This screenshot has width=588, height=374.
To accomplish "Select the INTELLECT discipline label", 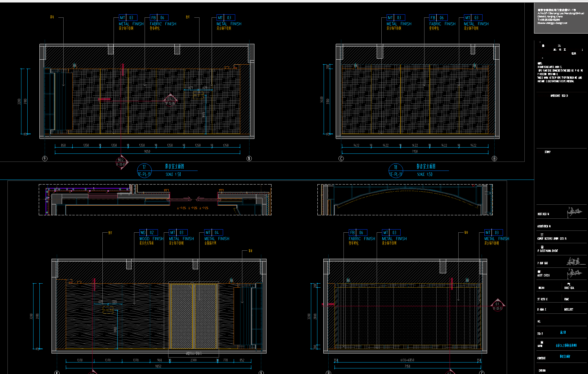I will click(x=568, y=309).
